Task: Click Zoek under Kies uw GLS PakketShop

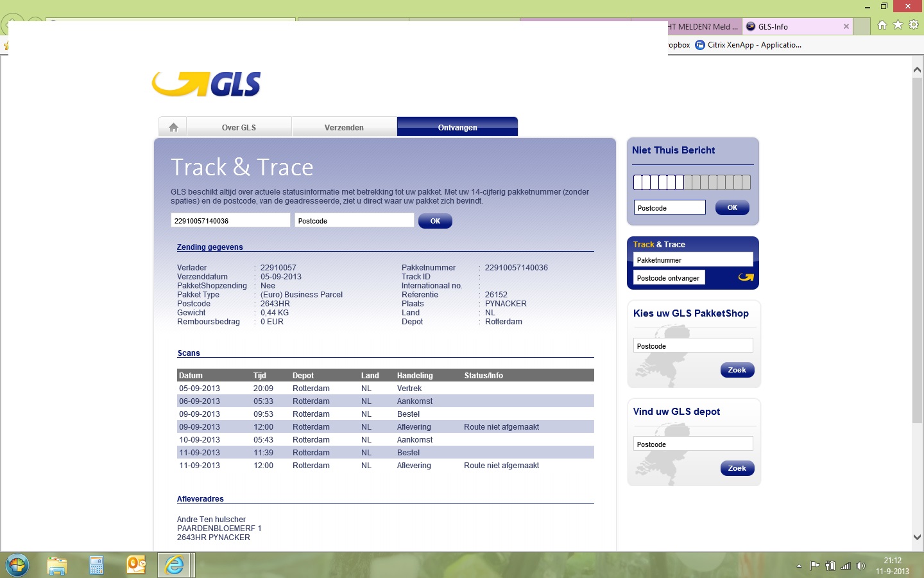Action: click(737, 370)
